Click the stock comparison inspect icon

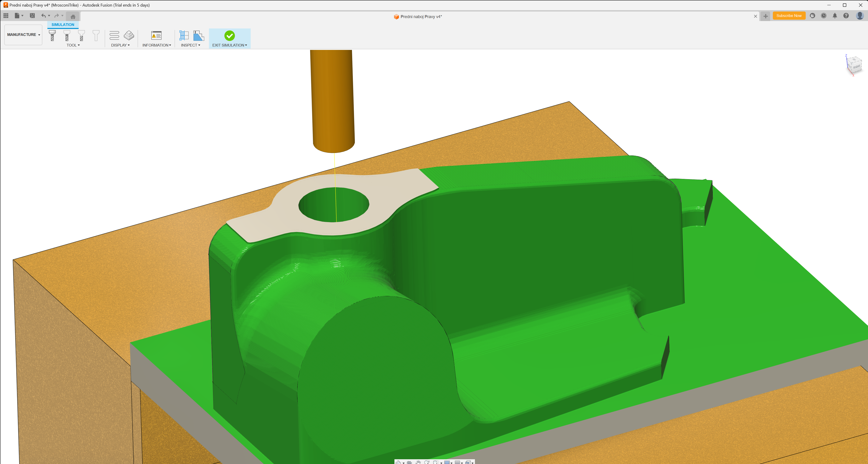pyautogui.click(x=198, y=35)
